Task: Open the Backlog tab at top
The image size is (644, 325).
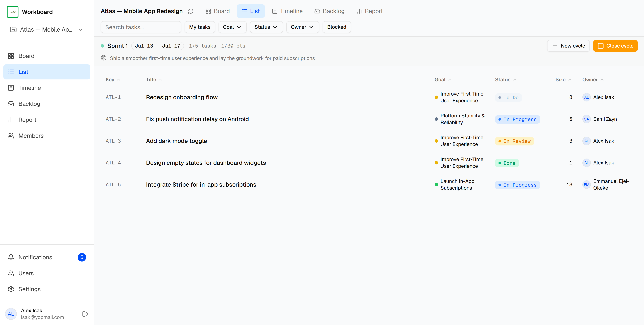Action: (329, 11)
